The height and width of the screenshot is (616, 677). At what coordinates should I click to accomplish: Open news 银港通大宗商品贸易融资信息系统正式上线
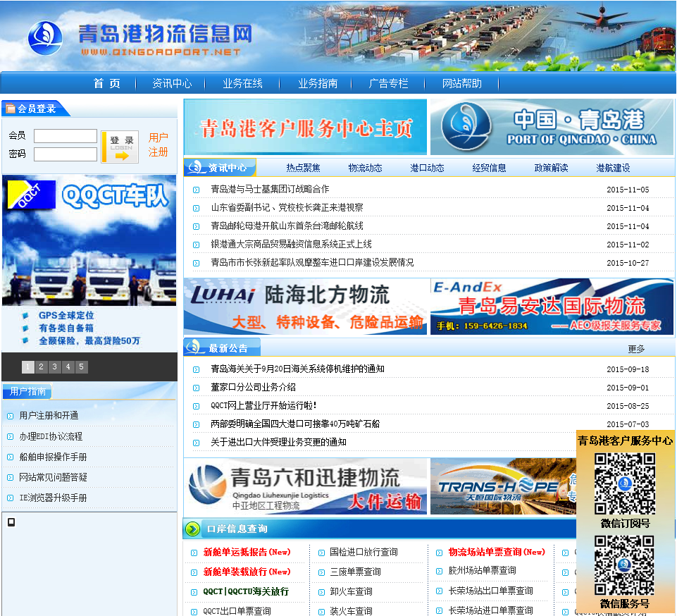click(291, 245)
